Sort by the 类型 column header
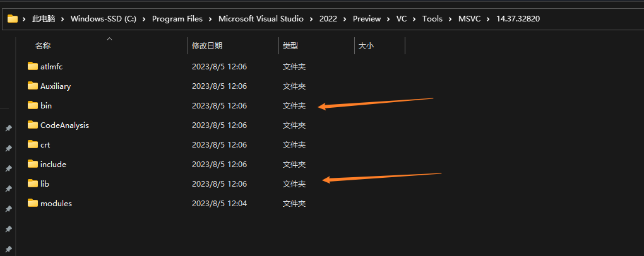 pyautogui.click(x=290, y=46)
